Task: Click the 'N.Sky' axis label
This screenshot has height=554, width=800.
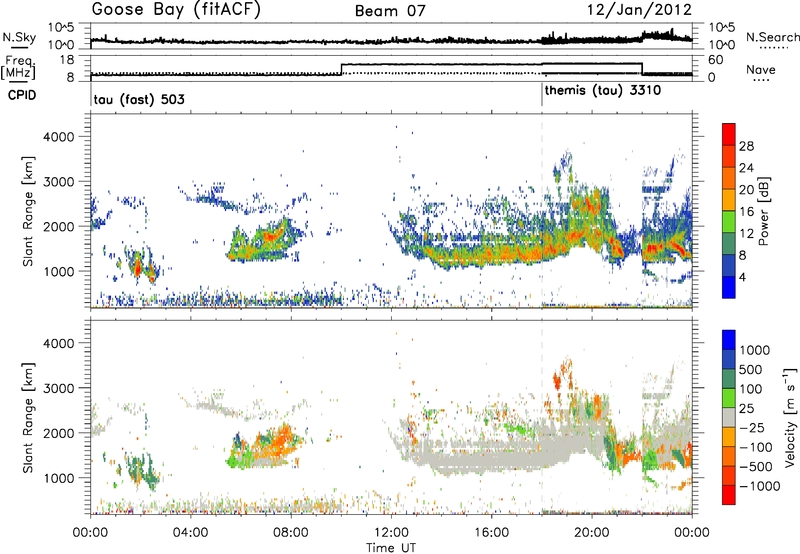Action: coord(19,37)
